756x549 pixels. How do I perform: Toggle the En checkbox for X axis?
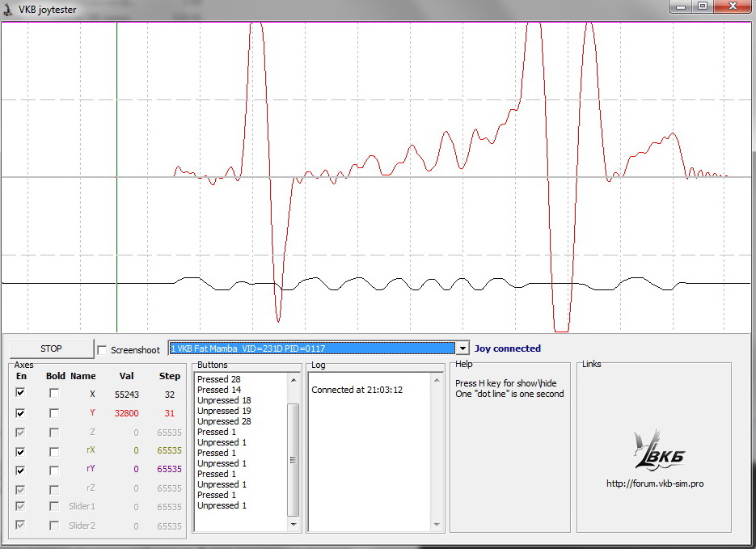(20, 393)
